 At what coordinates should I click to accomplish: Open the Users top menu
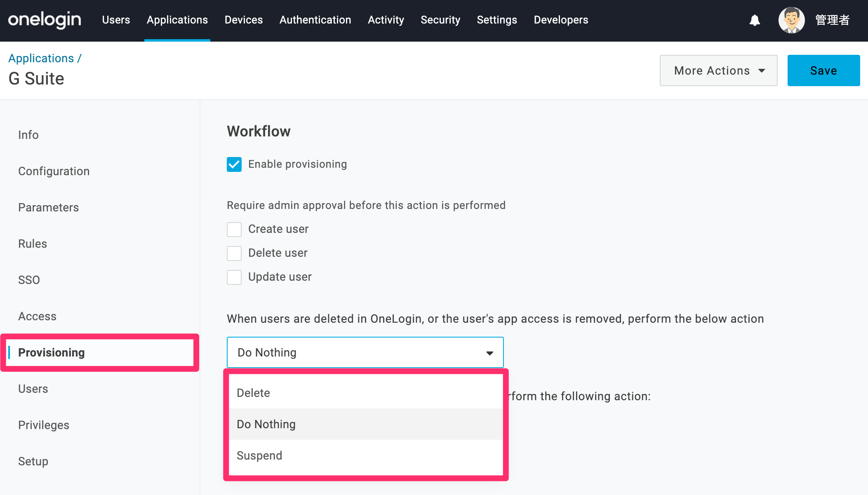[x=116, y=20]
